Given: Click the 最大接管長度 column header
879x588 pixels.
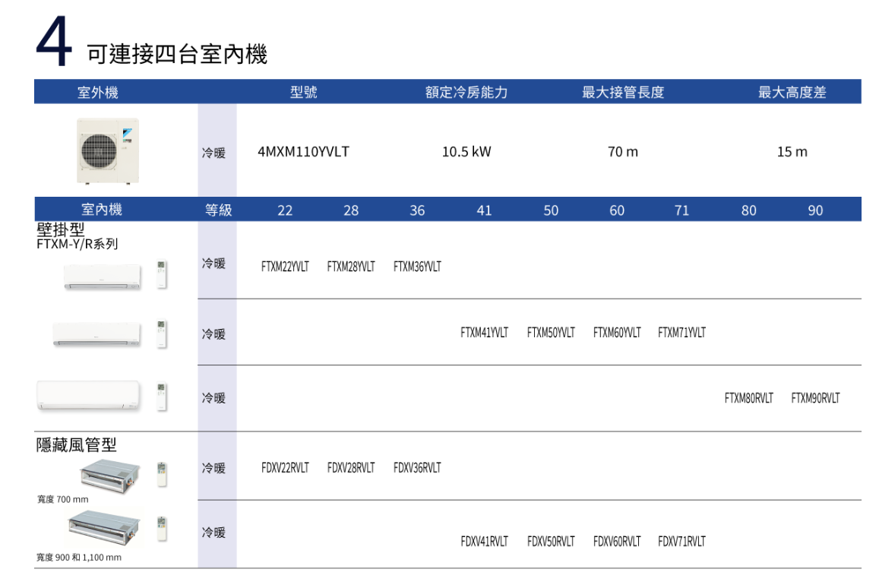Looking at the screenshot, I should click(x=623, y=92).
